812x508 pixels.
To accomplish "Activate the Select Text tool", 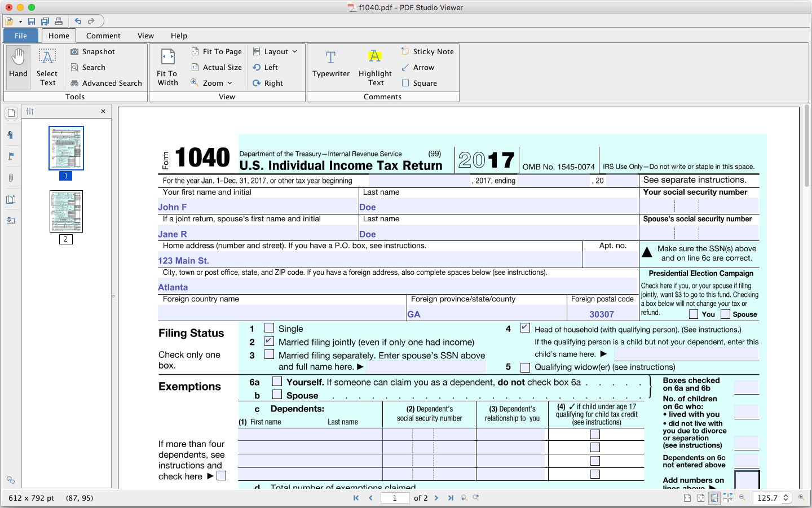I will pos(47,67).
